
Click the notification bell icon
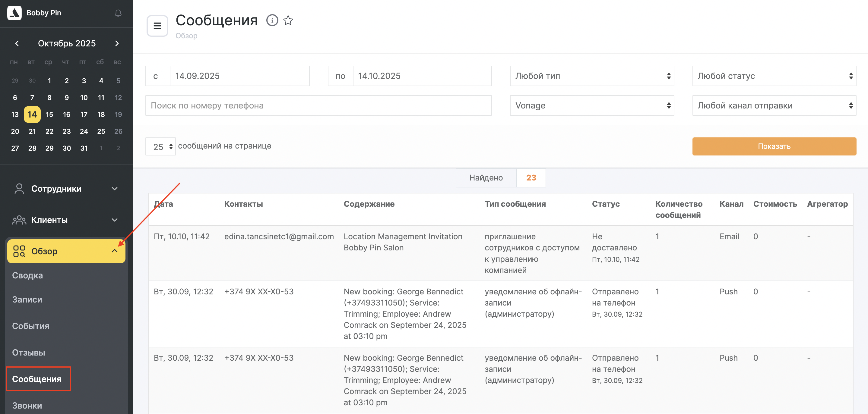point(118,13)
